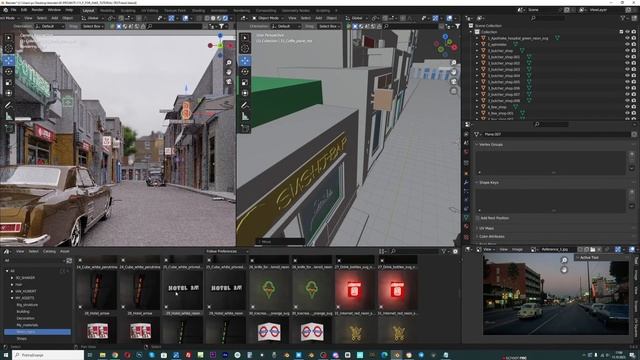This screenshot has height=360, width=640.
Task: Switch left viewport to rendered shading
Action: [x=226, y=18]
